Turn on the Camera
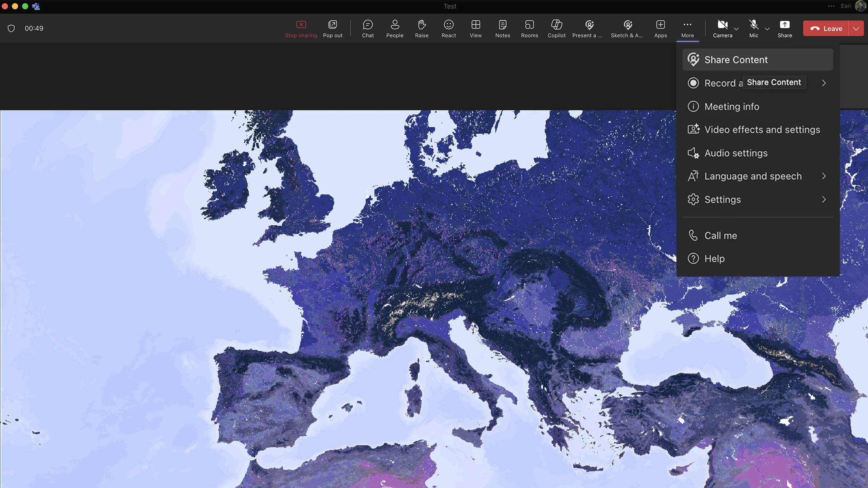 coord(722,28)
